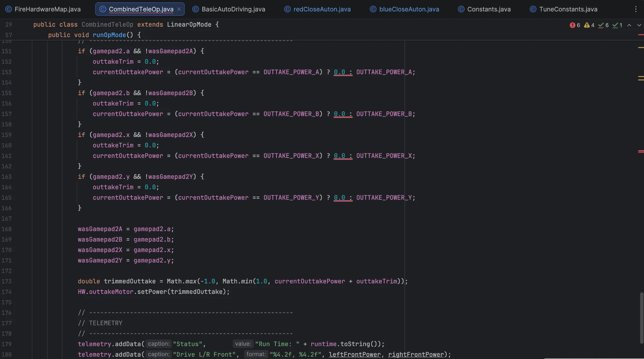This screenshot has width=644, height=359.
Task: Click 'trimmedOuttake' variable declaration on line 173
Action: [130, 281]
